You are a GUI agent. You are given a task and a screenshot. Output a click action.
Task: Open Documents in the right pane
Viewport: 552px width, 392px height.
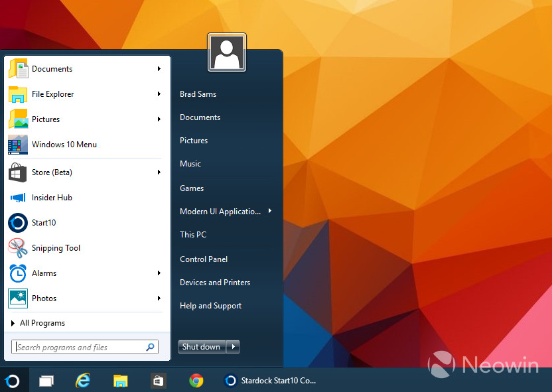click(200, 117)
